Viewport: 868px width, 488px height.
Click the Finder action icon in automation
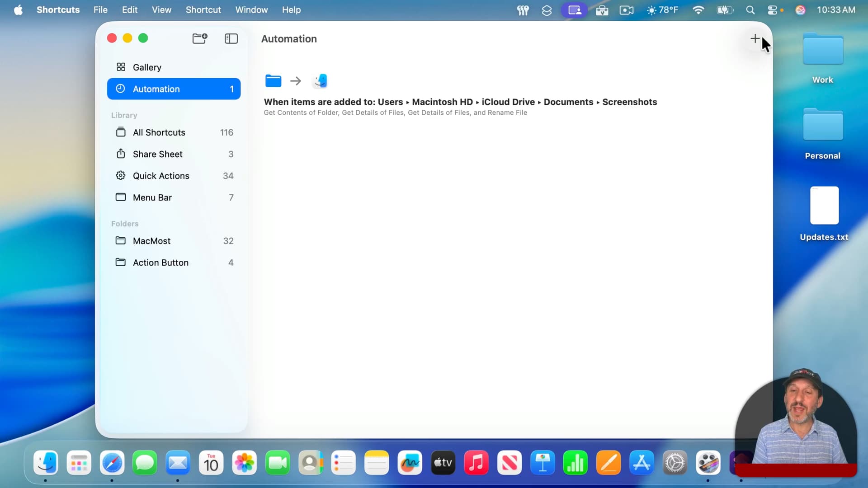point(320,81)
